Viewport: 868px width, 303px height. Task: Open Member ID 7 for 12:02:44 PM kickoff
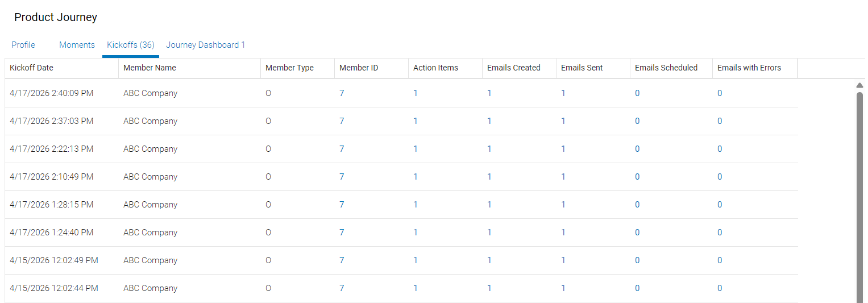[x=342, y=288]
